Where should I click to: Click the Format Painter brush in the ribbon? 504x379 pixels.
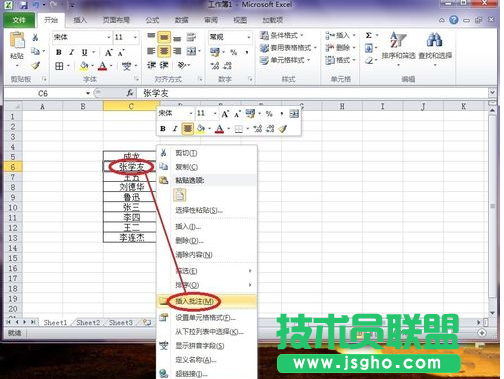click(36, 65)
